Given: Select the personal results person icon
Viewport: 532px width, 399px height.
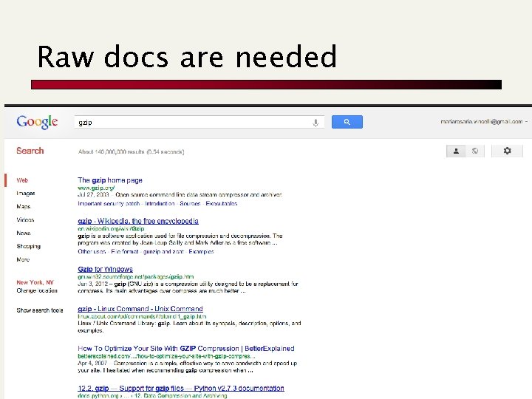Looking at the screenshot, I should pyautogui.click(x=456, y=151).
